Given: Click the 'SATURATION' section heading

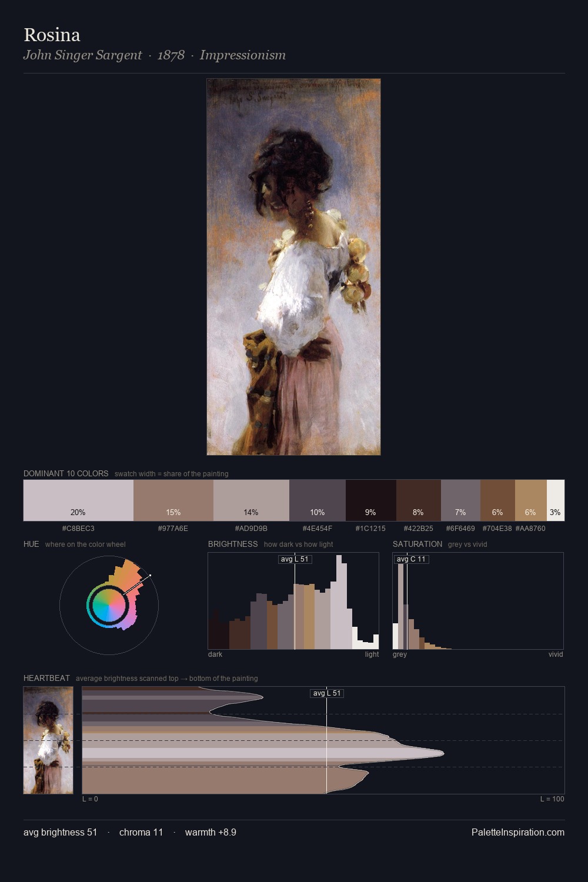Looking at the screenshot, I should tap(417, 544).
